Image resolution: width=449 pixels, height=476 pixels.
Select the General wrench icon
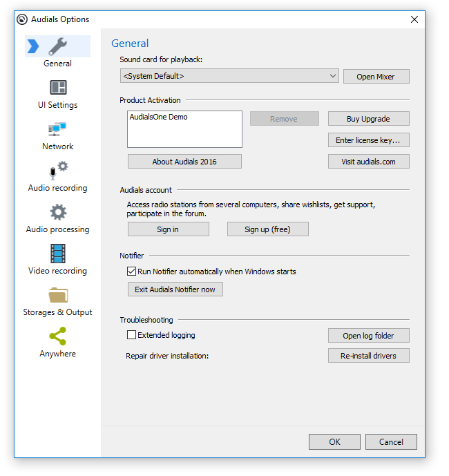(58, 46)
